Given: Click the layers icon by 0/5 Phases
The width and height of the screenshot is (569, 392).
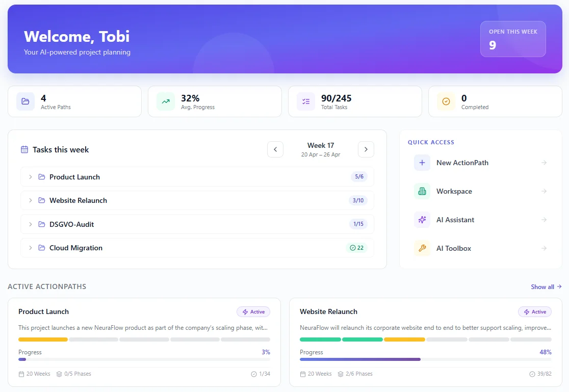Looking at the screenshot, I should (59, 374).
